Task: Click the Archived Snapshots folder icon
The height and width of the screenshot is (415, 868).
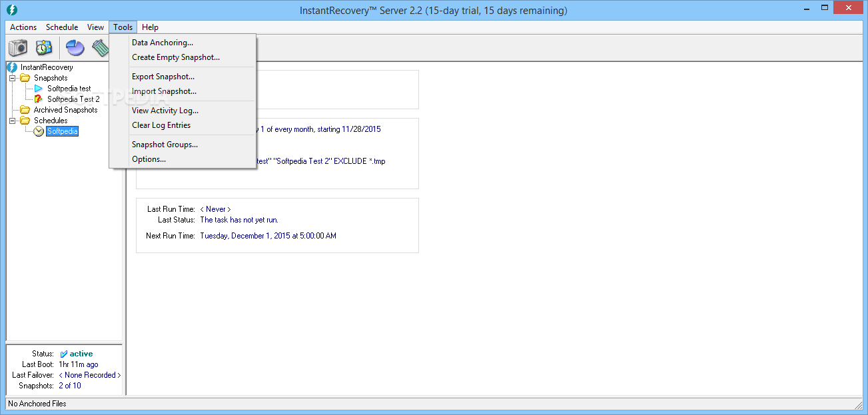Action: [25, 110]
